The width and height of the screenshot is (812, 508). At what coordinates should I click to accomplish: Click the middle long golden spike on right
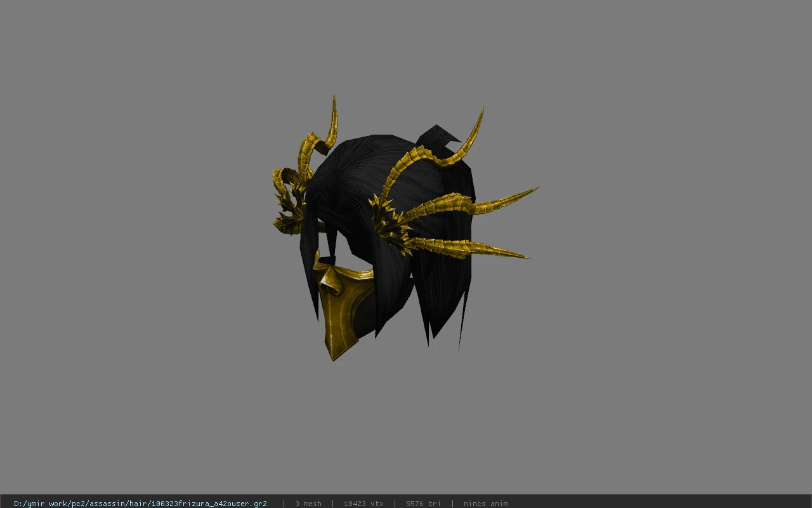pyautogui.click(x=473, y=204)
